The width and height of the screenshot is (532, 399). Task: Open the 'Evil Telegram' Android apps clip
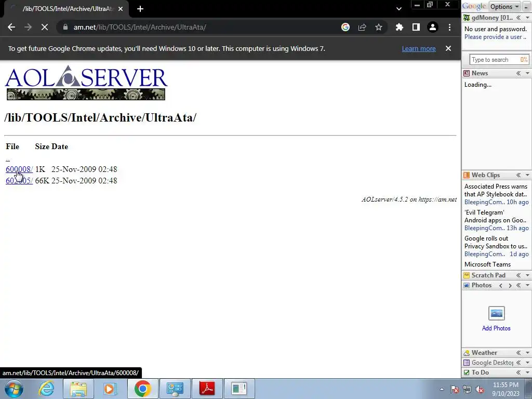point(495,217)
